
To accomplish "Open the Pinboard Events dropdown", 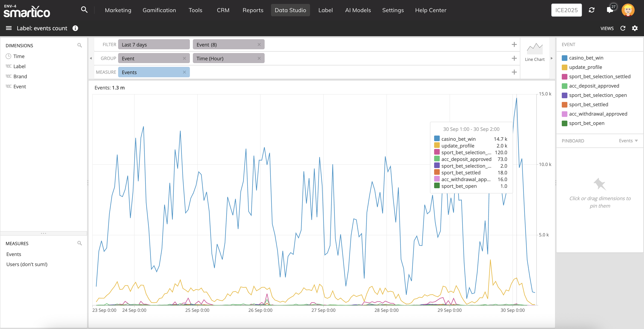I will [x=628, y=141].
